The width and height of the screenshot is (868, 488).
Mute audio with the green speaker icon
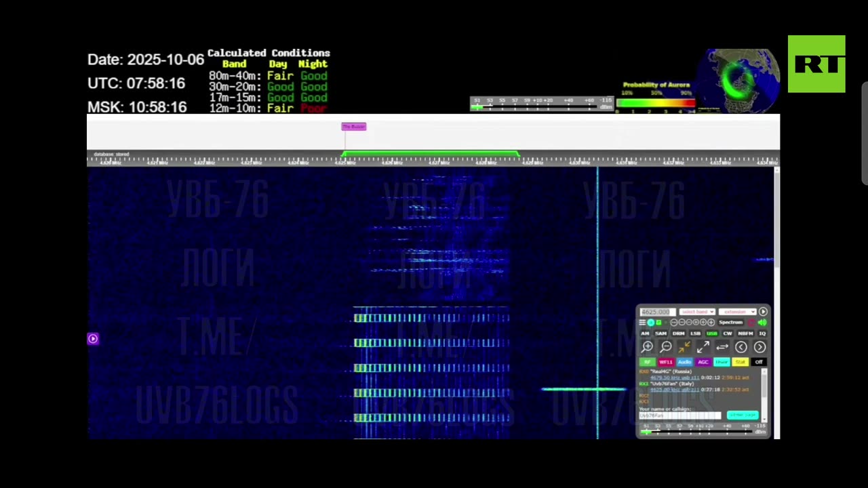coord(762,323)
